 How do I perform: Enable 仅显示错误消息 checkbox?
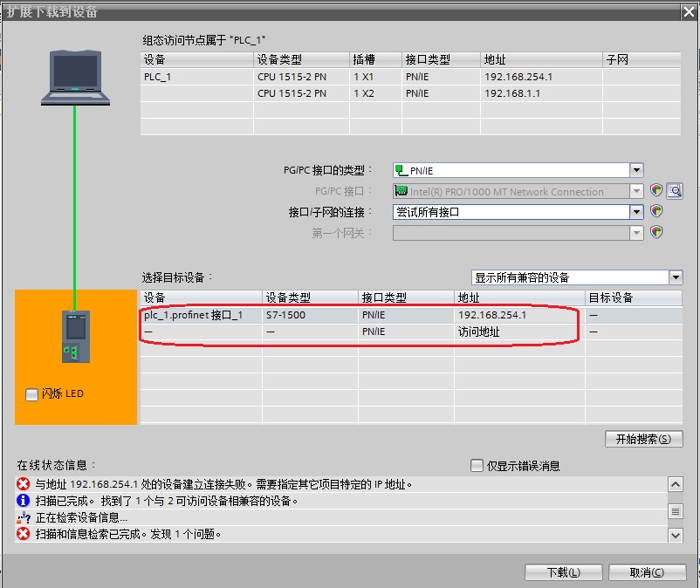tap(477, 465)
